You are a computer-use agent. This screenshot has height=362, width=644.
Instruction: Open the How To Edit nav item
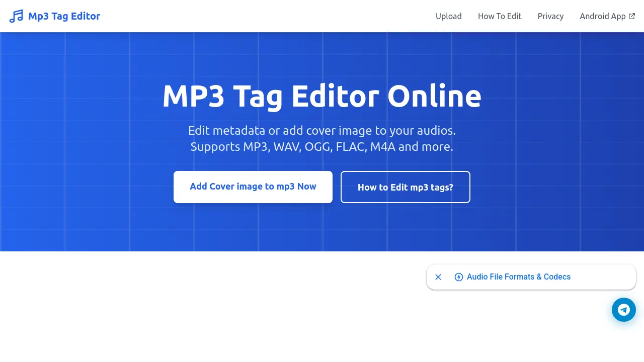(x=500, y=16)
